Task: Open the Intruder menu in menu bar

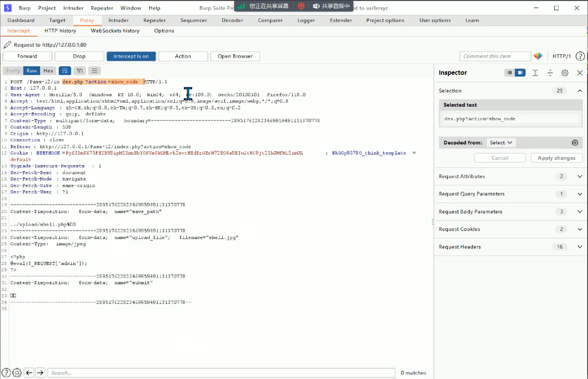Action: (x=73, y=8)
